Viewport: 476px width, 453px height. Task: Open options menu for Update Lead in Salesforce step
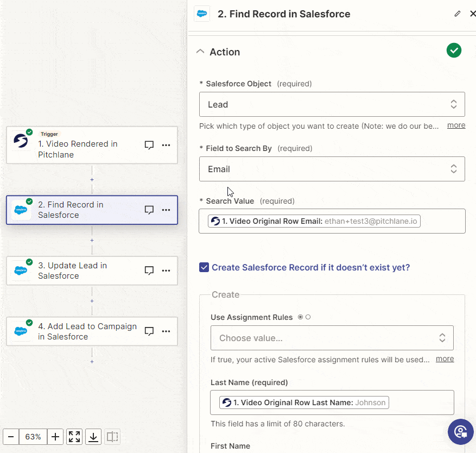point(166,270)
